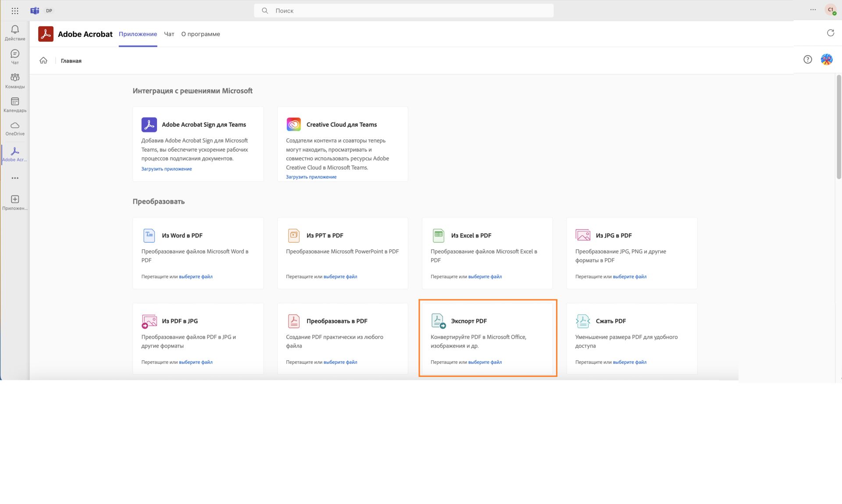Click the Из Excel в PDF title
Viewport: 842px width, 504px height.
(x=471, y=236)
